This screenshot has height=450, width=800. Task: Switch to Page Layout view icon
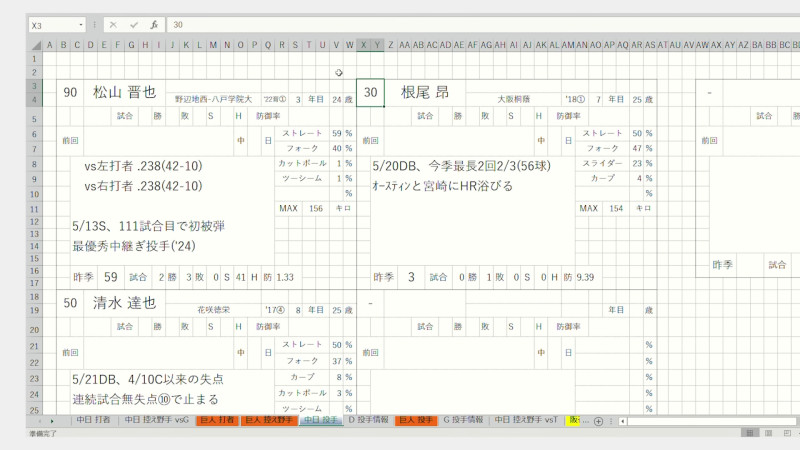click(769, 435)
